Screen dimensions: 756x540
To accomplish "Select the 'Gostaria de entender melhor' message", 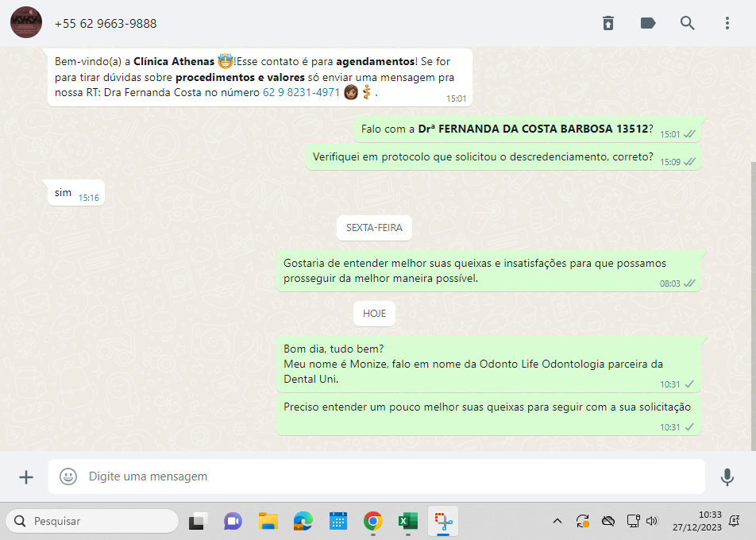I will click(488, 271).
